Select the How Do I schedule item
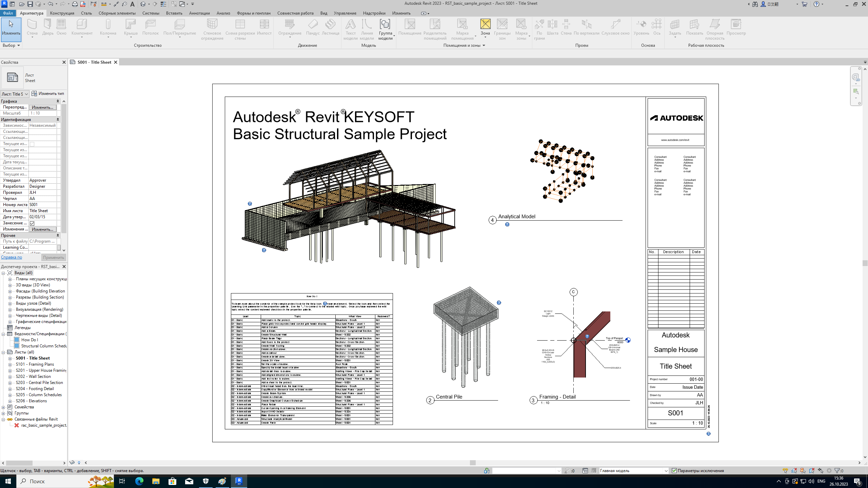Screen dimensions: 868x488 point(29,340)
